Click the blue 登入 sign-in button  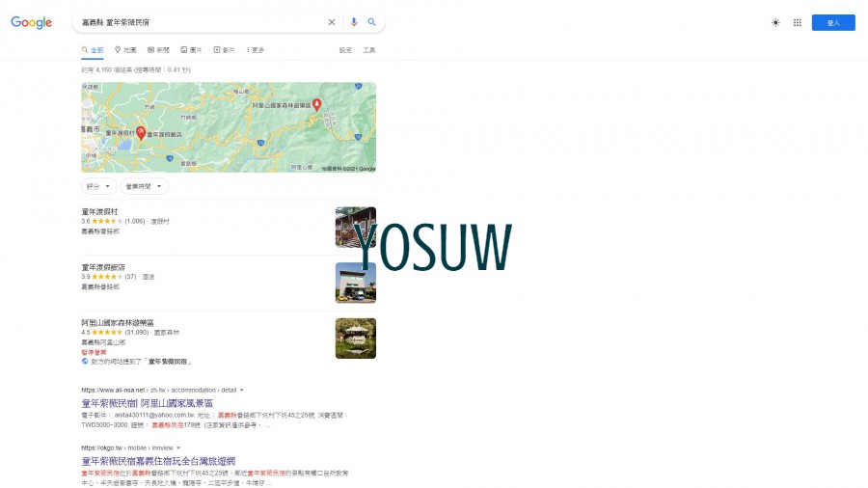(x=833, y=23)
